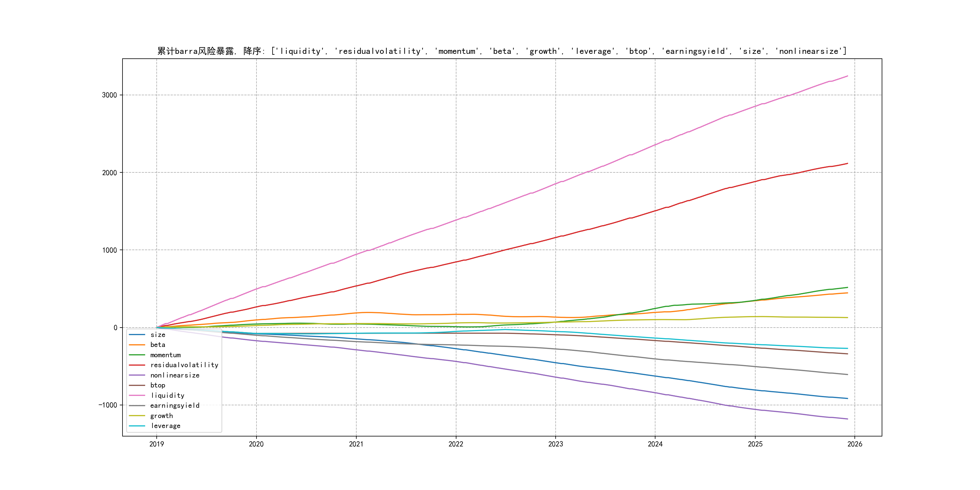
Task: Click the 1000 y-axis tick label
Action: pos(109,250)
